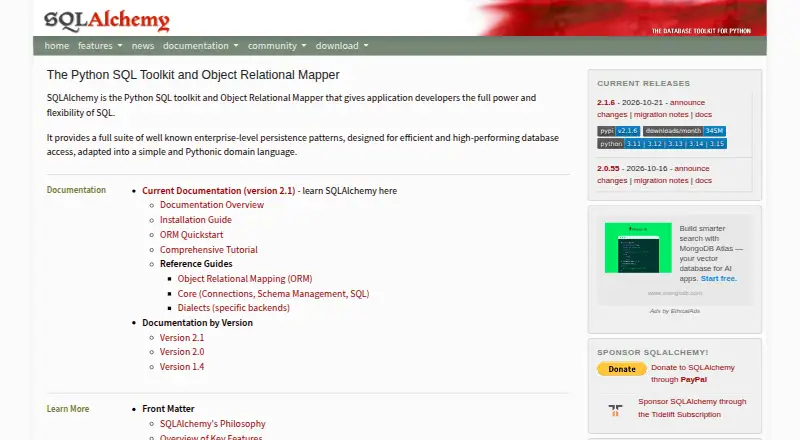Click the SPONSOR SQLALCHEMY! heading

(653, 352)
